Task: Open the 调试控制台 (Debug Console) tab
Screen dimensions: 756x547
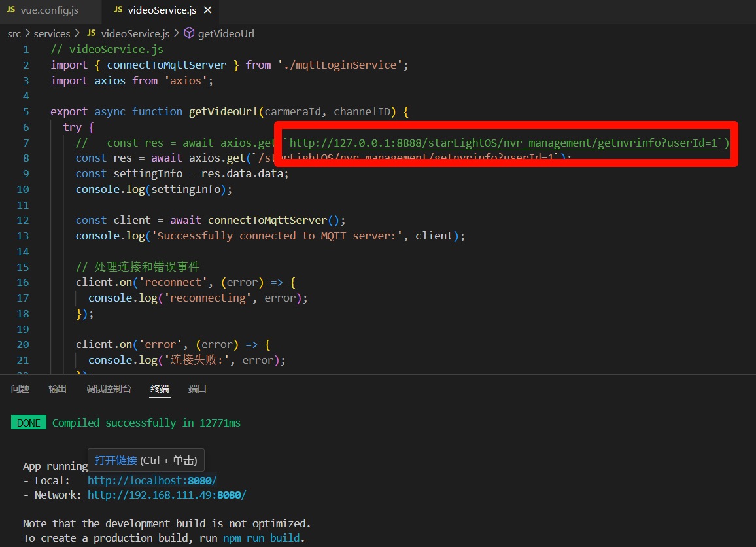Action: coord(109,389)
